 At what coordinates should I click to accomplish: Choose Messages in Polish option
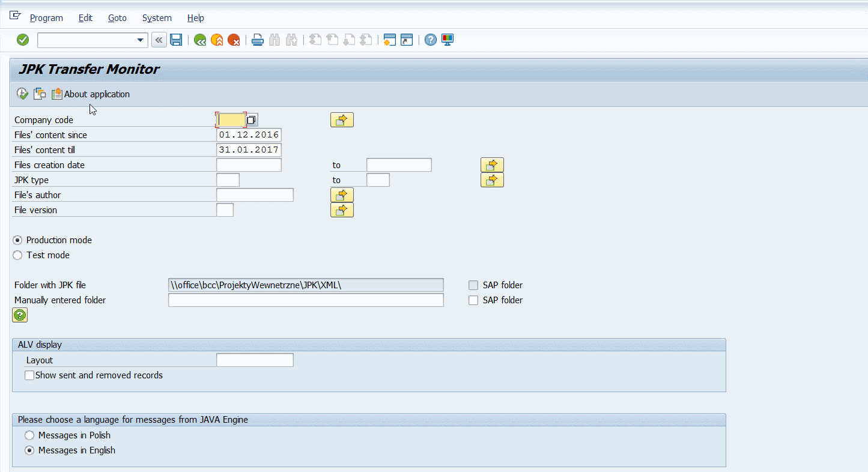pos(29,435)
